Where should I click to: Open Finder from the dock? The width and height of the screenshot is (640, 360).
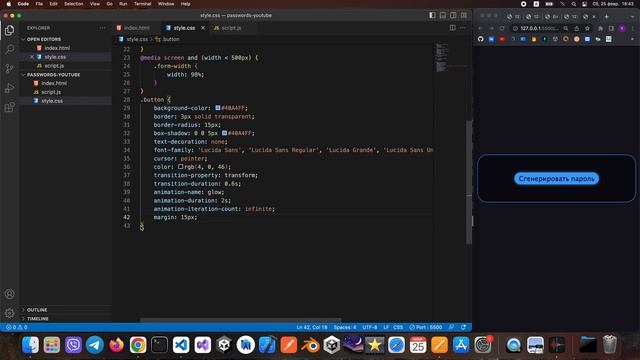tap(30, 345)
